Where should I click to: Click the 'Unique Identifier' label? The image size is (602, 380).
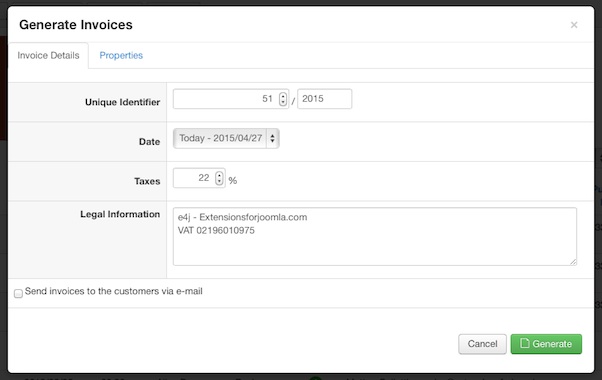pos(122,102)
